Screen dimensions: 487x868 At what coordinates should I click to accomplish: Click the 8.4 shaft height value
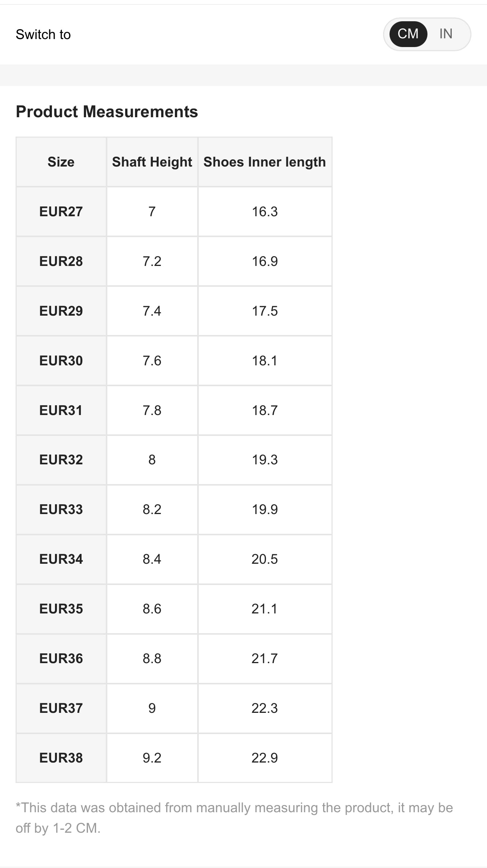pyautogui.click(x=152, y=559)
